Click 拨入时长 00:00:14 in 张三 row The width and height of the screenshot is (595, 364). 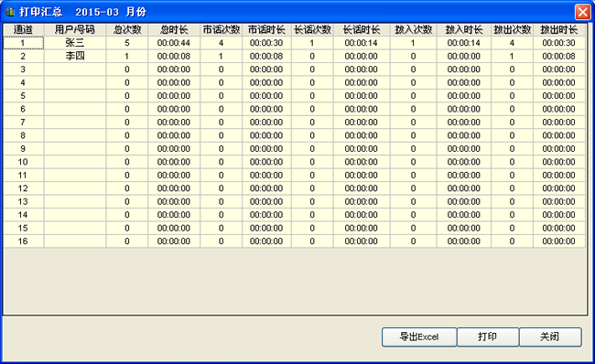coord(464,43)
